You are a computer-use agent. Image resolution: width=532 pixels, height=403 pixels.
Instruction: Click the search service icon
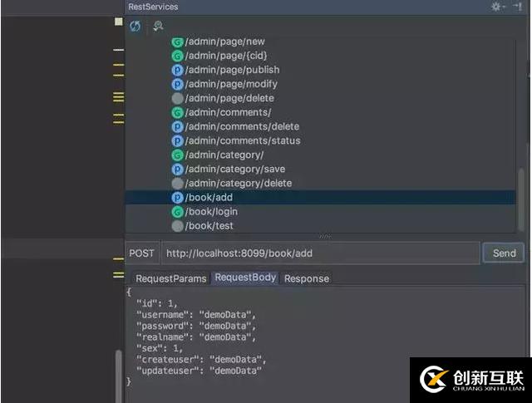[x=158, y=26]
